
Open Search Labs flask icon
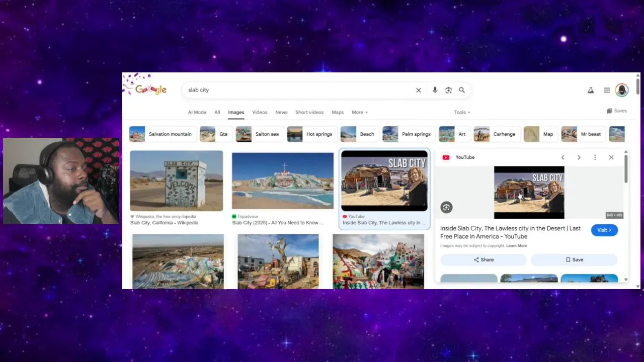tap(591, 90)
